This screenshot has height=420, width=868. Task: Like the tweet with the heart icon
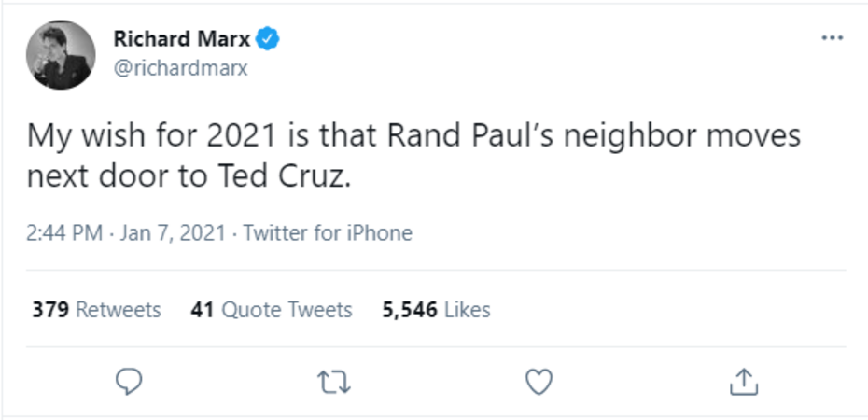pos(539,380)
